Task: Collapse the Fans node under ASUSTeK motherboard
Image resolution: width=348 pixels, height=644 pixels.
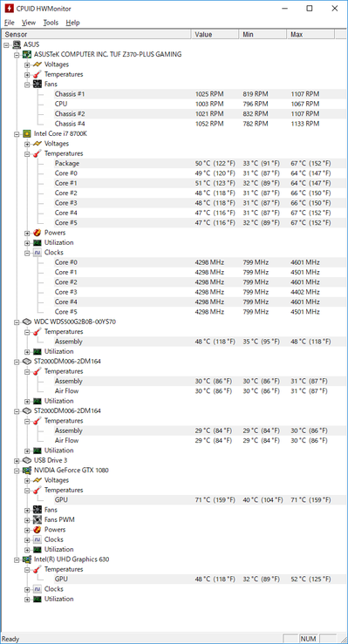Action: tap(27, 85)
